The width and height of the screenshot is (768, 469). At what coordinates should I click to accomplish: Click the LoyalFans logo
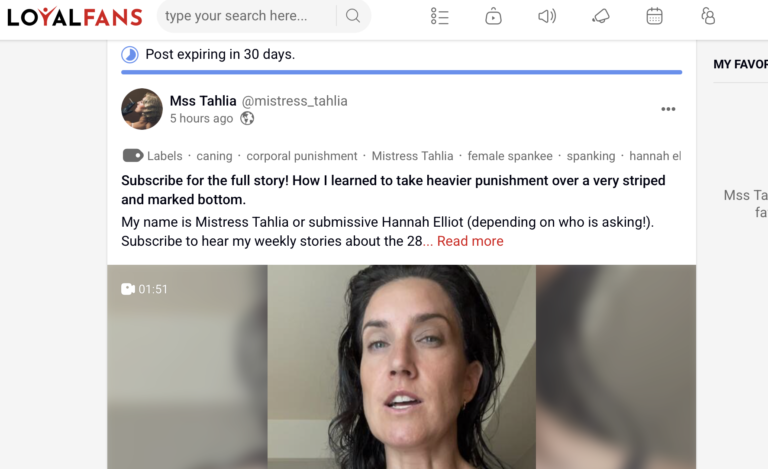click(74, 17)
